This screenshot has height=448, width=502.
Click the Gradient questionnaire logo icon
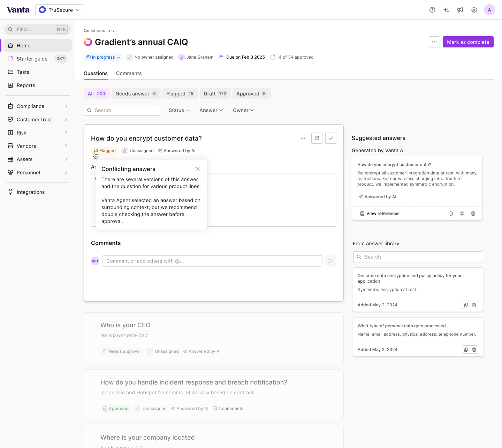[88, 42]
